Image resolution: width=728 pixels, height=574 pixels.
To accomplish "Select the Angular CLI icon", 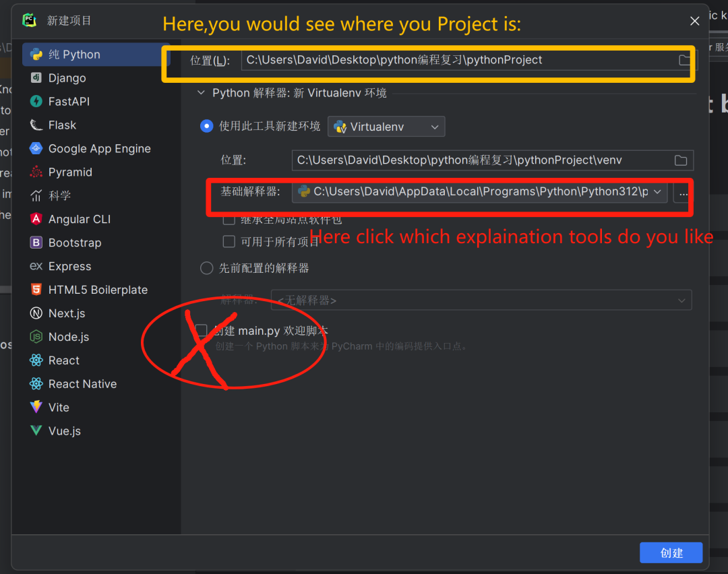I will point(36,219).
